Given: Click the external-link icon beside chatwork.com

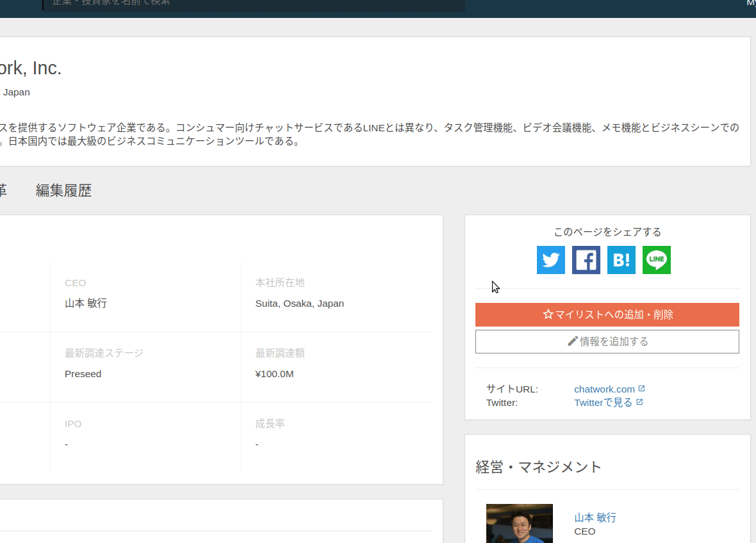Looking at the screenshot, I should (641, 388).
